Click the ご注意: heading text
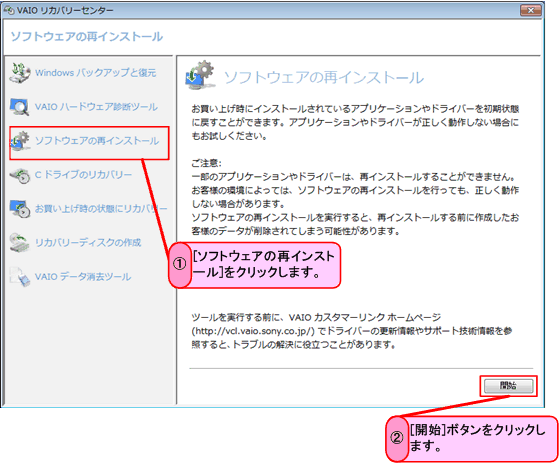Viewport: 559px width, 463px height. (x=206, y=163)
